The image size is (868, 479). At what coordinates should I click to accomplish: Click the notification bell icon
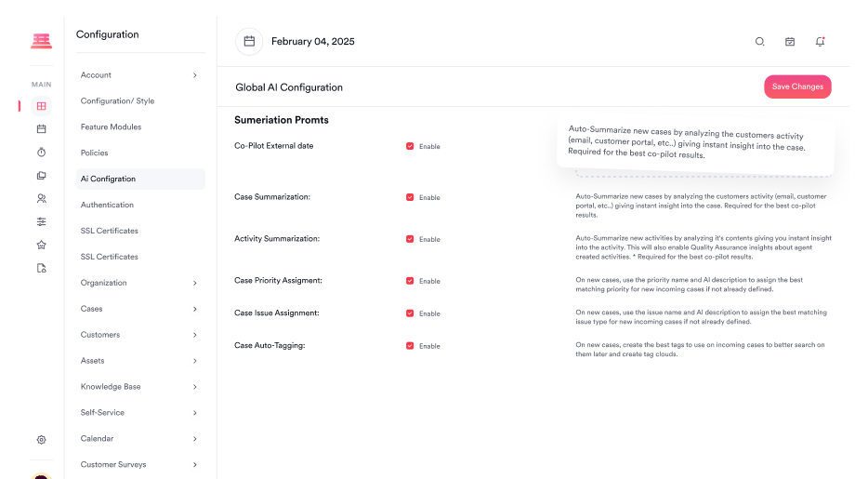(820, 42)
